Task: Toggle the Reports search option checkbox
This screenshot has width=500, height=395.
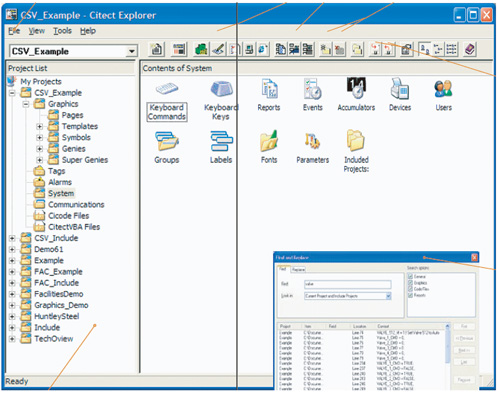Action: [x=410, y=295]
